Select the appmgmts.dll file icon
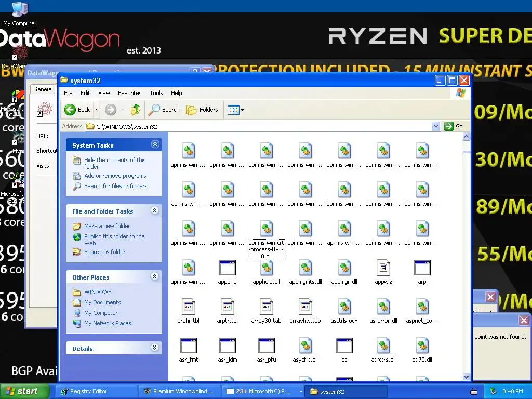Screen dimensions: 532x399 pyautogui.click(x=305, y=268)
